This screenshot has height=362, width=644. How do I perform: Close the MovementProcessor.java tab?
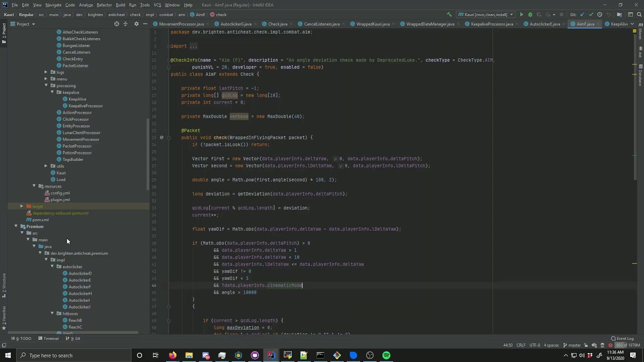(x=208, y=24)
